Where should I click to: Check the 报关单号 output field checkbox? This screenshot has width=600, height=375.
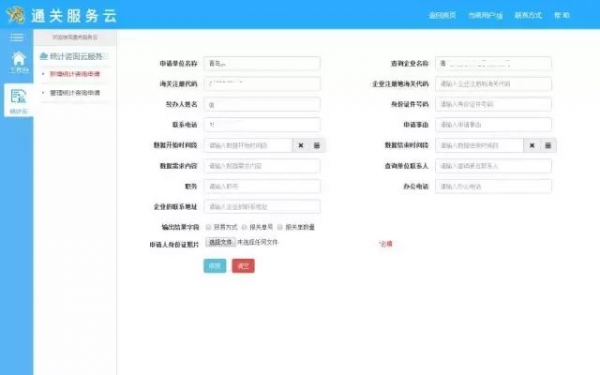[244, 227]
